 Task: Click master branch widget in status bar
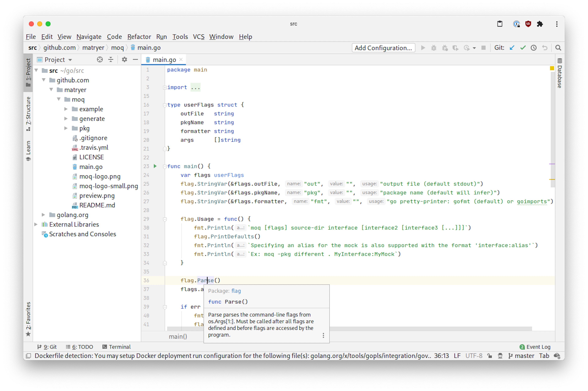coord(521,356)
